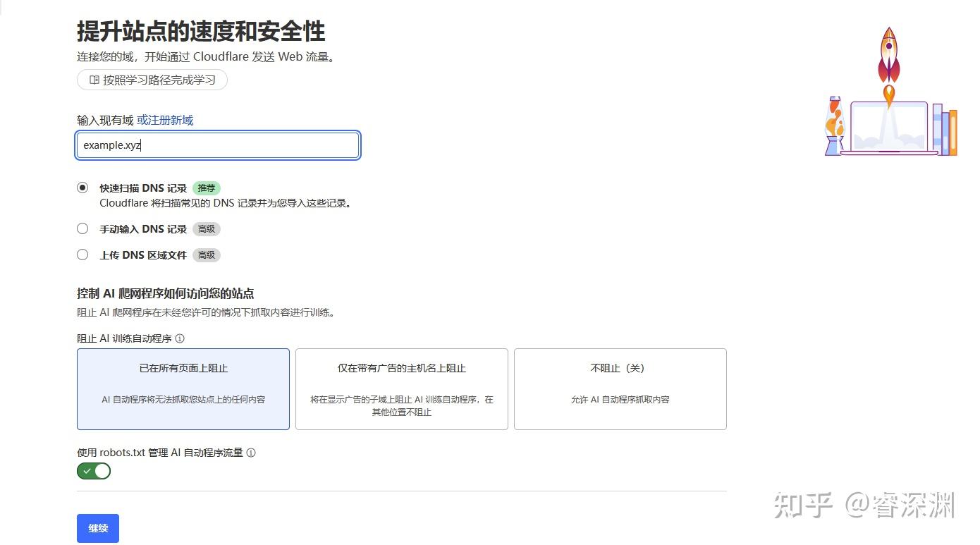
Task: Click info icon beside robots.txt setting label
Action: (x=251, y=453)
